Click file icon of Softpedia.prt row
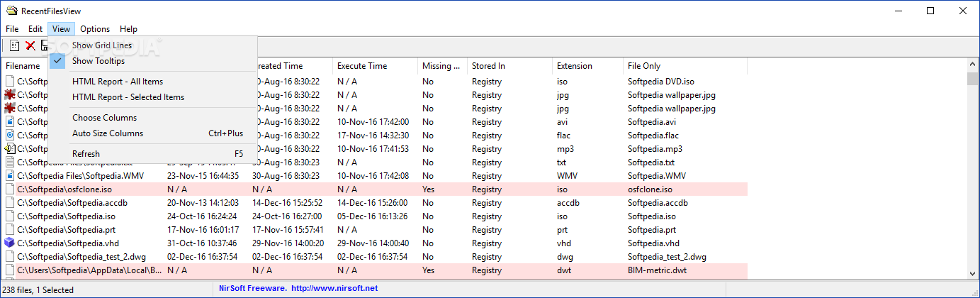This screenshot has height=298, width=980. tap(10, 229)
